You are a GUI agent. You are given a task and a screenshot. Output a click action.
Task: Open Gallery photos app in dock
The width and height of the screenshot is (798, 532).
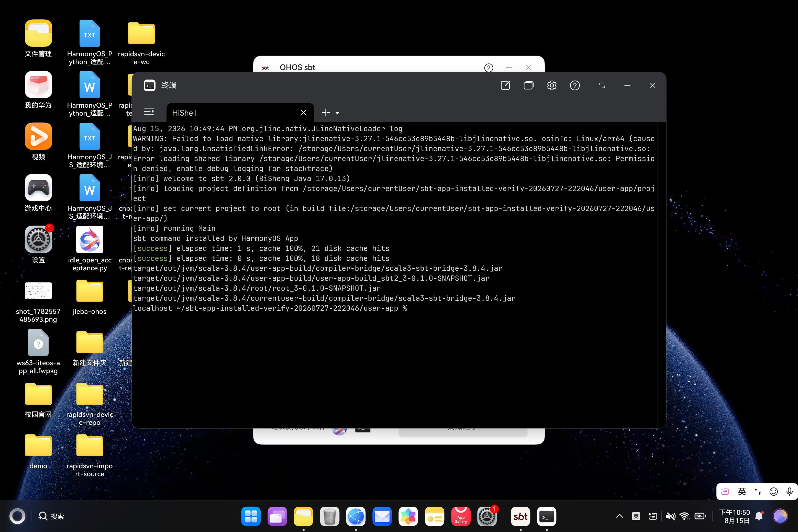point(408,516)
